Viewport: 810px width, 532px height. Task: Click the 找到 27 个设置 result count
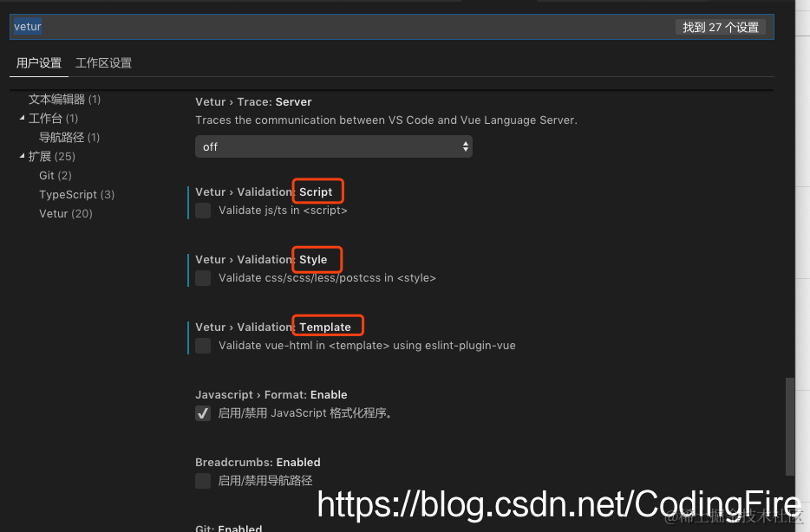coord(721,27)
